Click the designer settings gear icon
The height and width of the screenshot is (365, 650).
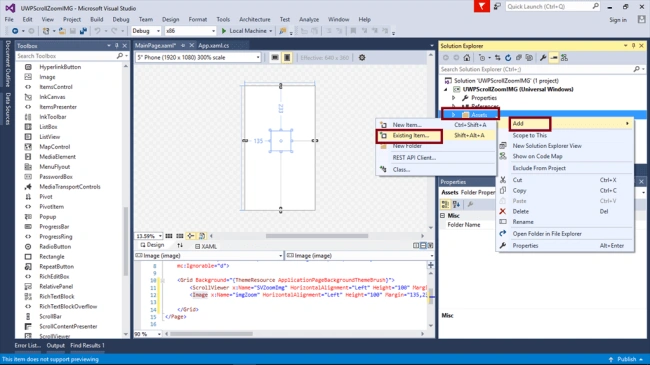[x=362, y=58]
